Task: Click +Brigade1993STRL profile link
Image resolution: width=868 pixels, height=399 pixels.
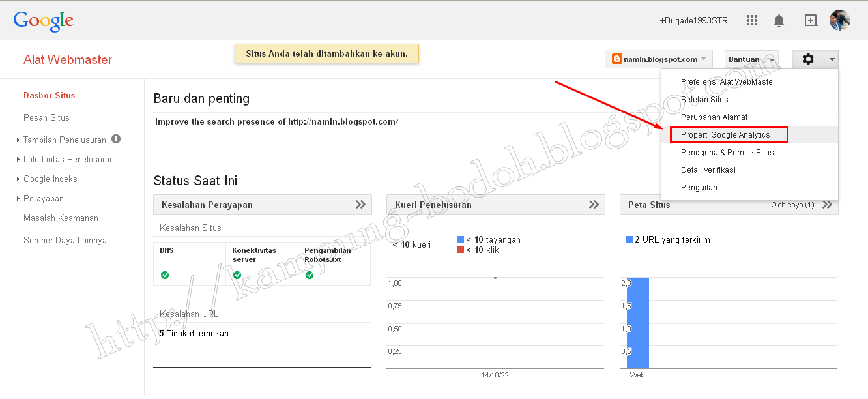Action: pos(696,21)
